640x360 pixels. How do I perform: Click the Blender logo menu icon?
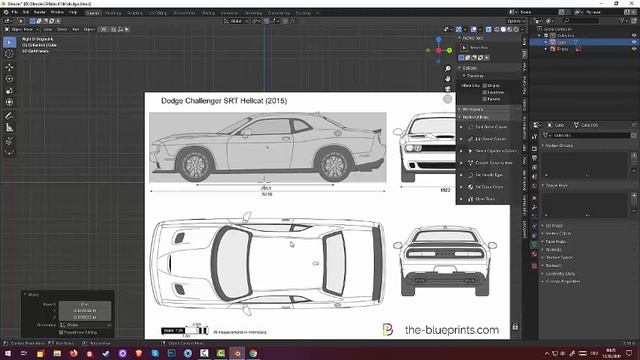point(6,12)
